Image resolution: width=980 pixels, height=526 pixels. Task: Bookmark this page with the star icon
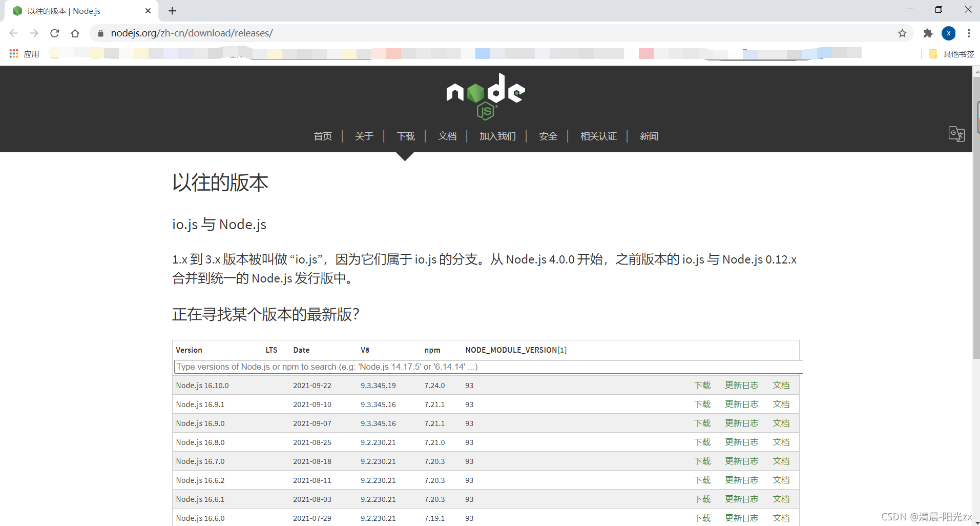(902, 33)
